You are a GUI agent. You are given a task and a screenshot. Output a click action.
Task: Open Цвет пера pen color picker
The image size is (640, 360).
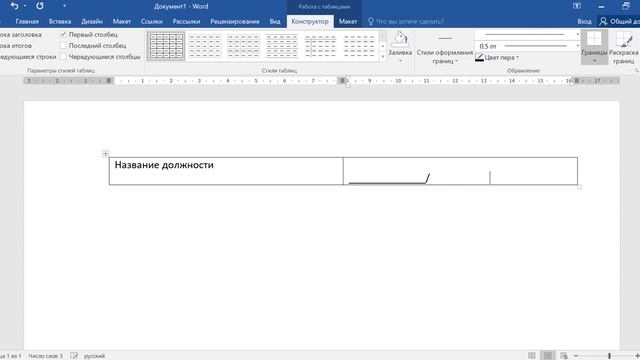(497, 58)
